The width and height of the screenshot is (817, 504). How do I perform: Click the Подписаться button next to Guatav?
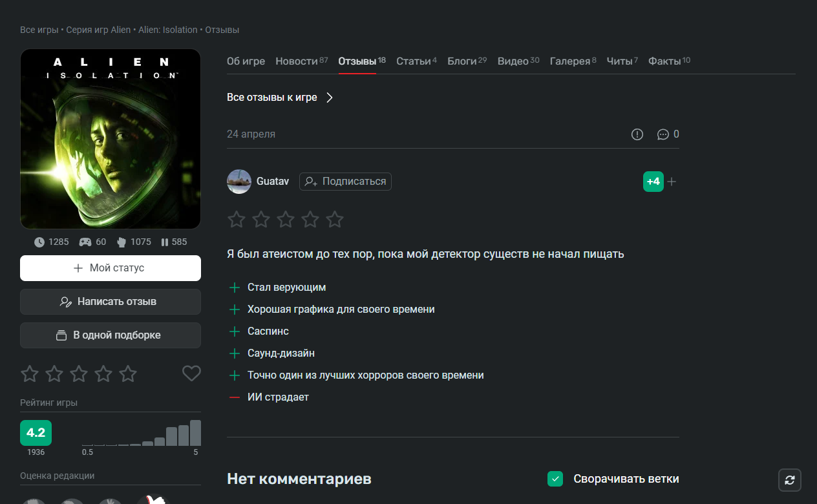point(345,182)
